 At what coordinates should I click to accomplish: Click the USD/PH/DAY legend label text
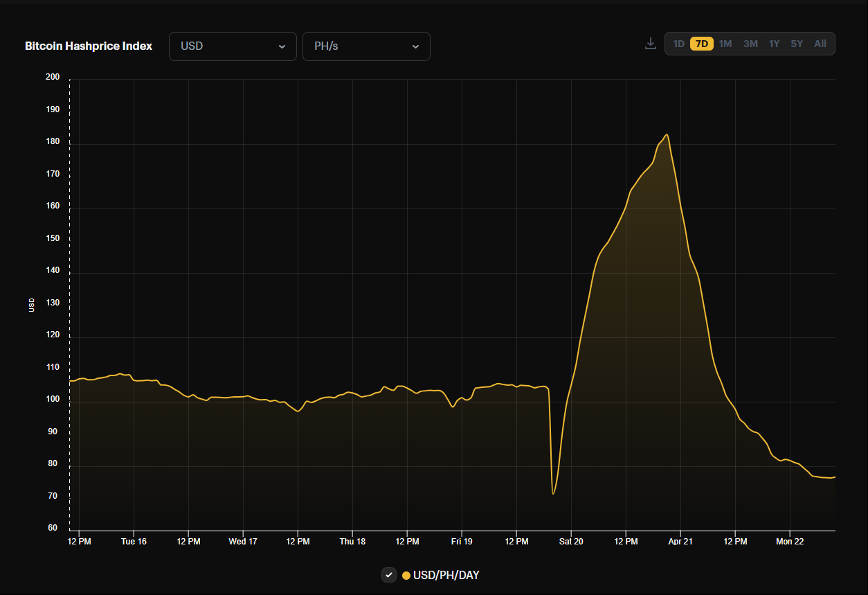tap(446, 576)
